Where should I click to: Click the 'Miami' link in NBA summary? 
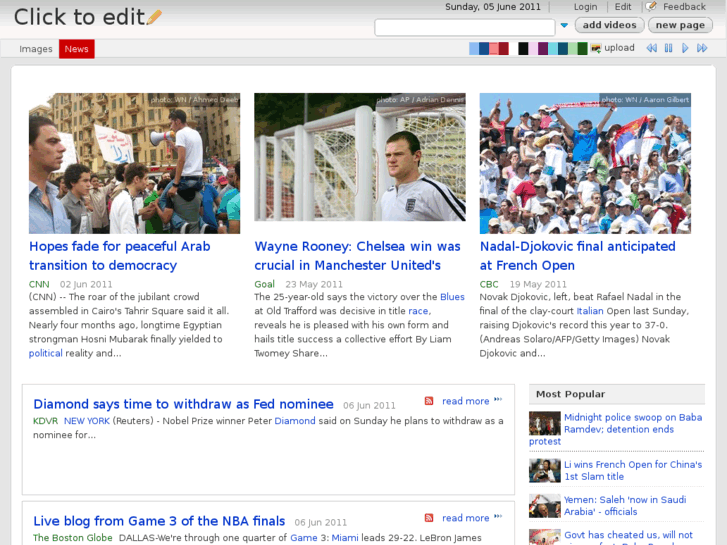point(345,538)
